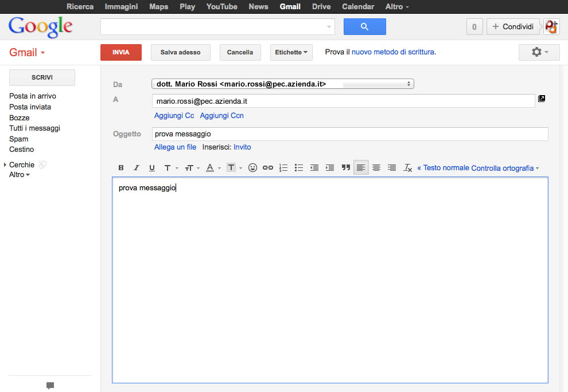The height and width of the screenshot is (392, 568).
Task: Insert an emoticon in the message
Action: 252,168
